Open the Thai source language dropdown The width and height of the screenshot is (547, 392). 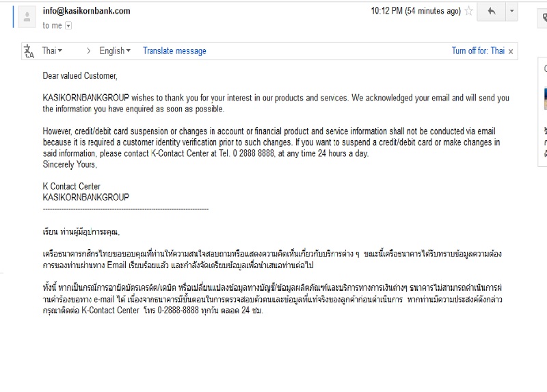52,51
